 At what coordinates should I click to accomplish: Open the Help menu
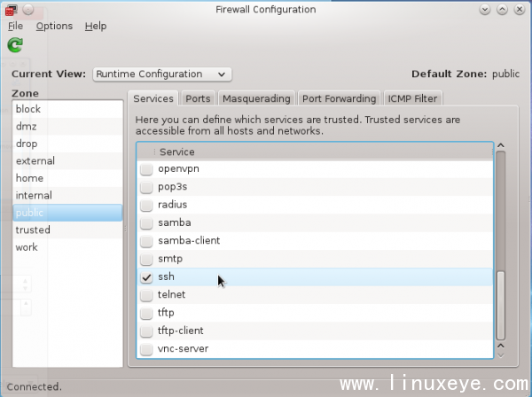coord(96,26)
